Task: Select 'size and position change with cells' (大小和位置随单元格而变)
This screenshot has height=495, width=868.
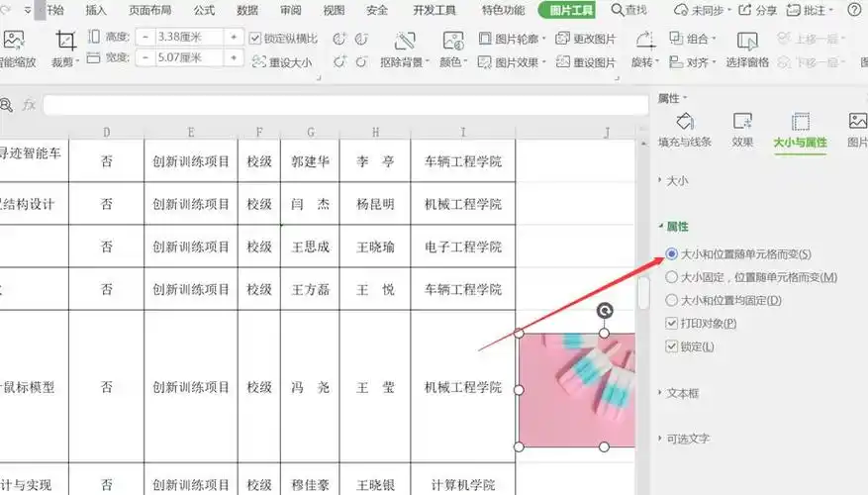Action: [x=671, y=253]
